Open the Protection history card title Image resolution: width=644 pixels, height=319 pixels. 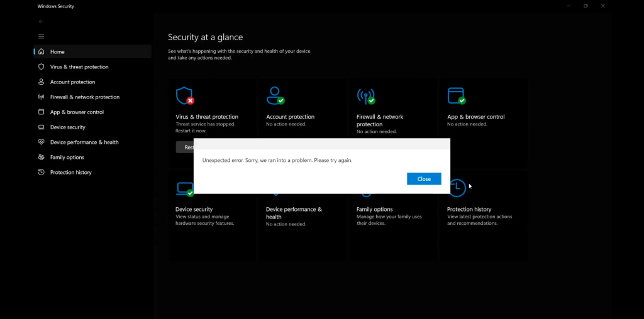(469, 209)
